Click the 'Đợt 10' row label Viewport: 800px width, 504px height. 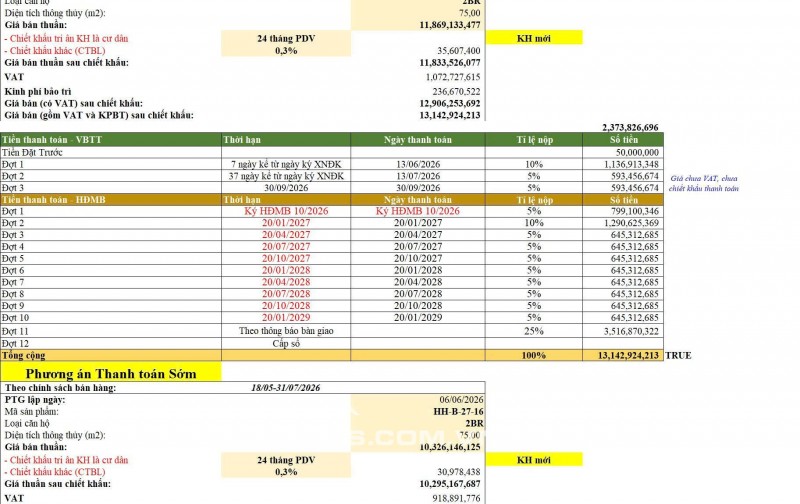click(x=15, y=317)
